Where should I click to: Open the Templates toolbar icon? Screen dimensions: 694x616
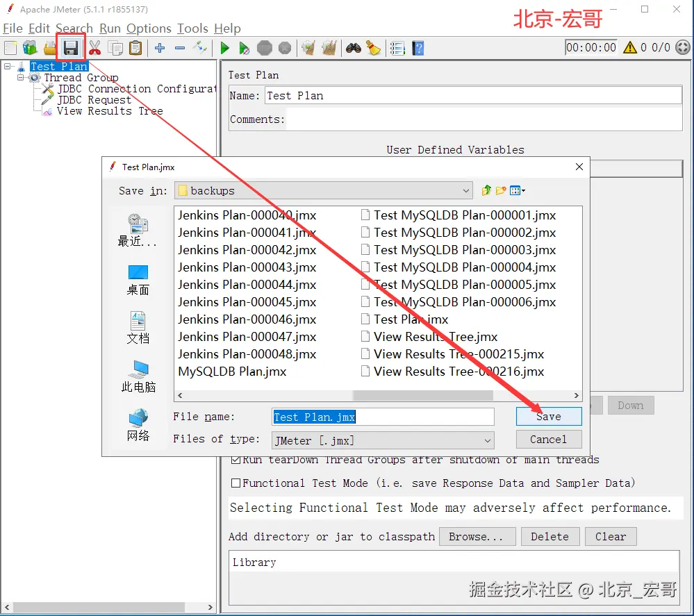click(30, 48)
